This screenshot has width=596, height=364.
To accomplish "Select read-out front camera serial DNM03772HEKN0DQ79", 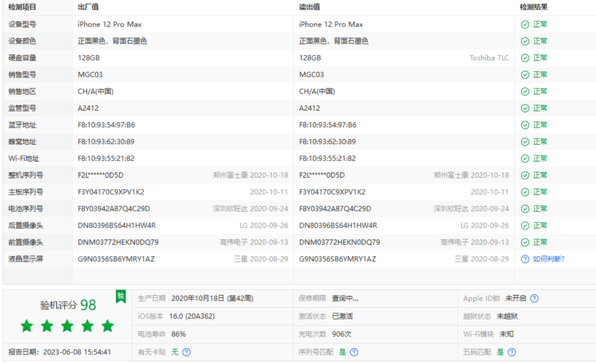I will coord(340,242).
